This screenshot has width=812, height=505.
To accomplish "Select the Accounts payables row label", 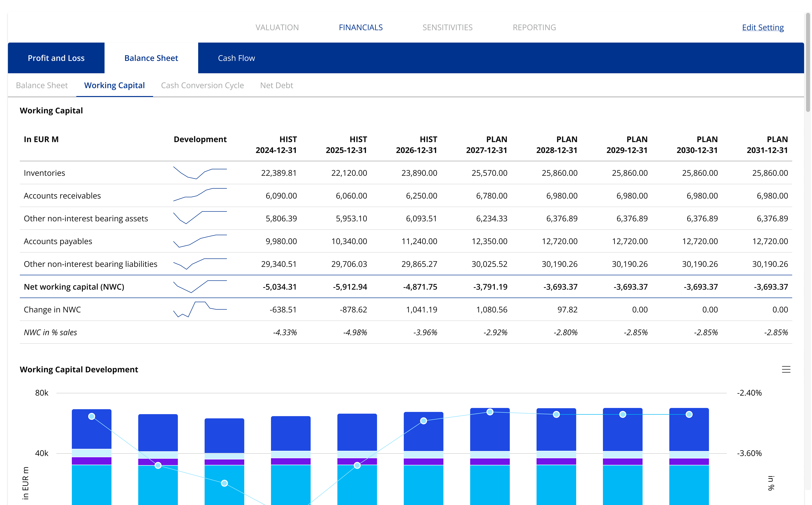I will 58,241.
